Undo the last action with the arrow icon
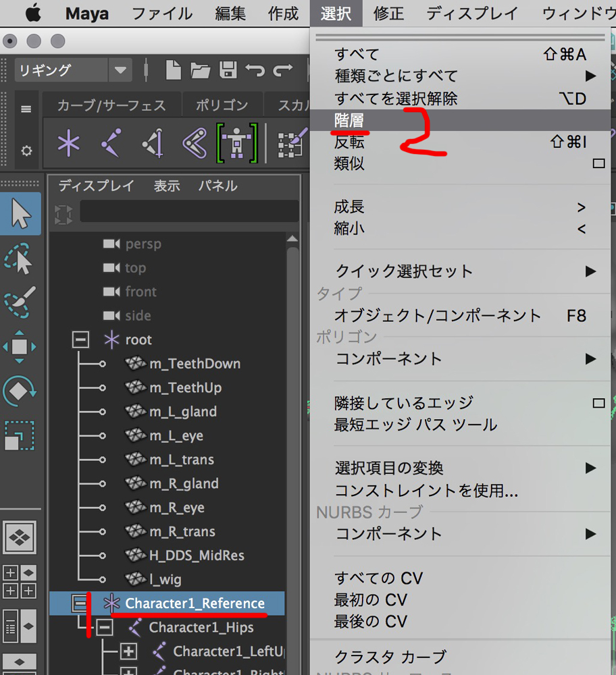Image resolution: width=616 pixels, height=675 pixels. click(x=255, y=70)
